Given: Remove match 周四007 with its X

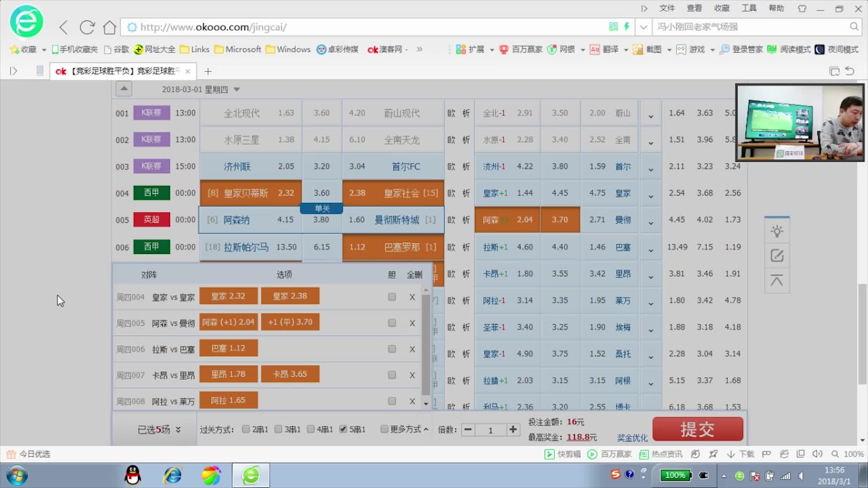Looking at the screenshot, I should tap(412, 375).
